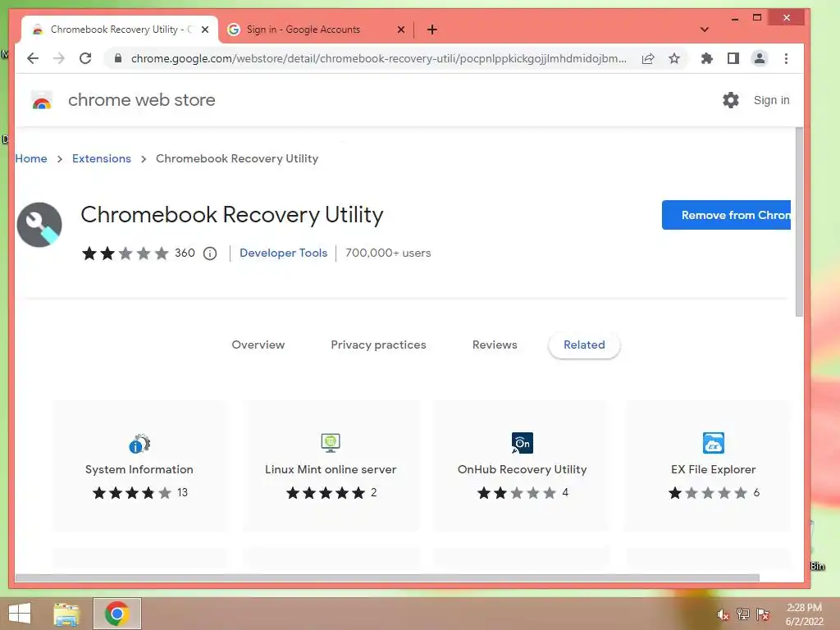840x630 pixels.
Task: Open the tab search dropdown arrow
Action: coord(705,30)
